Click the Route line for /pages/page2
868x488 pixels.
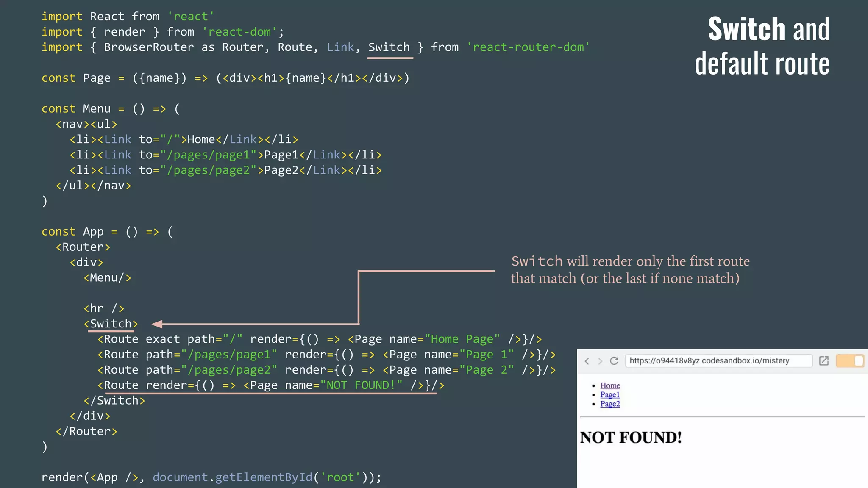[326, 370]
